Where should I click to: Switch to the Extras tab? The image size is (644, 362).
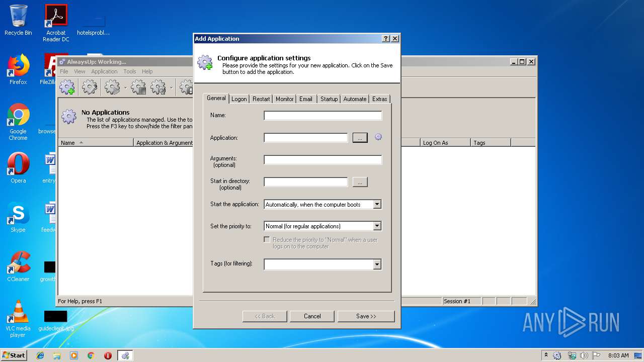pos(380,99)
